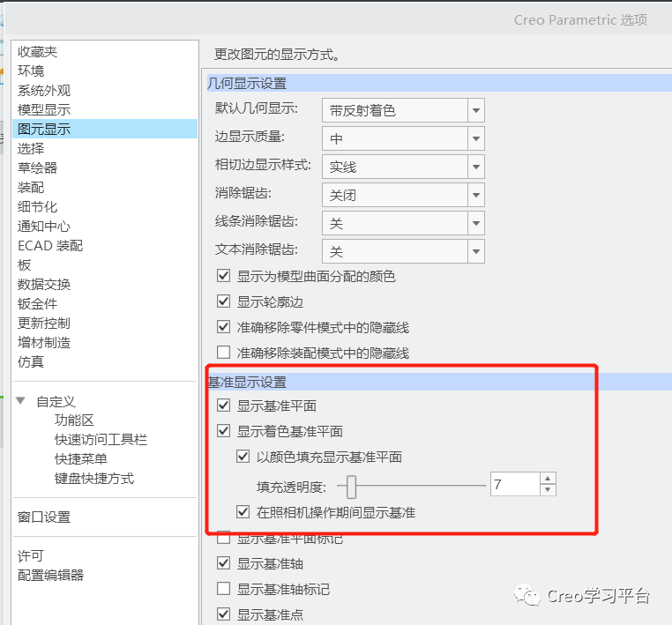Click the 基准显示设置 section header
Image resolution: width=672 pixels, height=625 pixels.
tap(439, 382)
